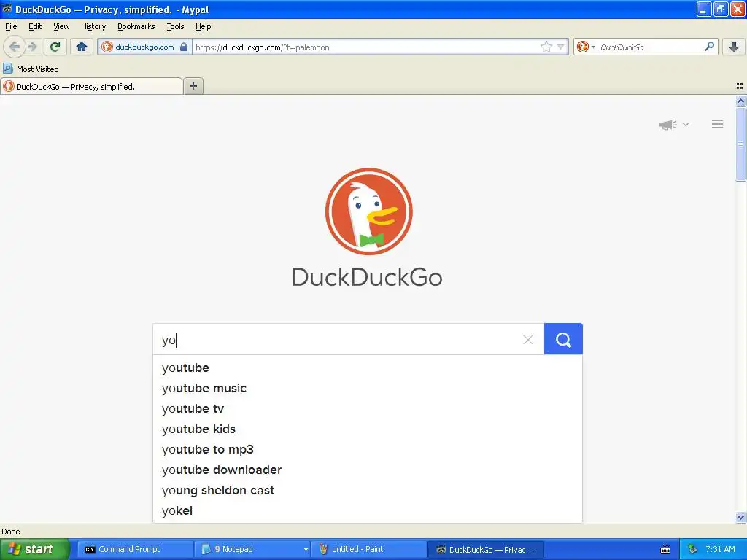This screenshot has height=560, width=747.
Task: Focus the DuckDuckGo search box containing yo
Action: click(348, 340)
